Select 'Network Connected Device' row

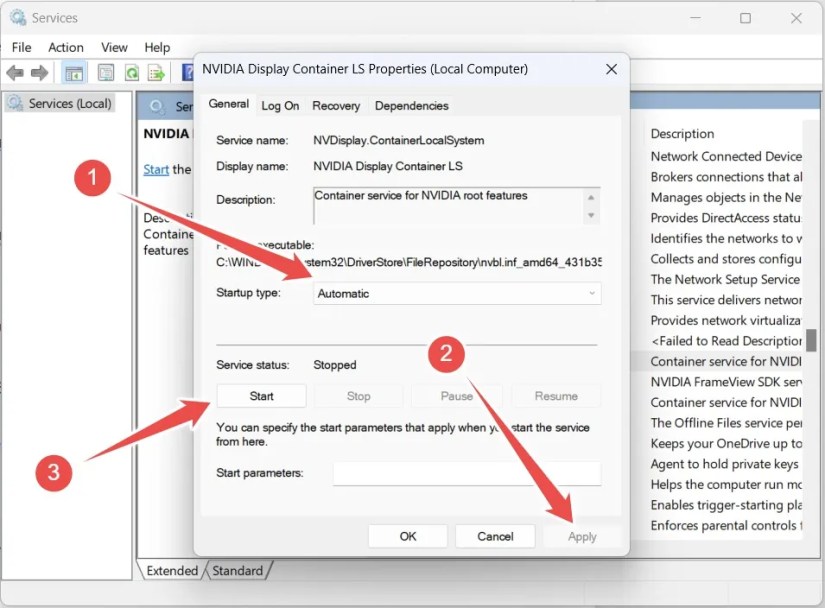click(x=726, y=156)
